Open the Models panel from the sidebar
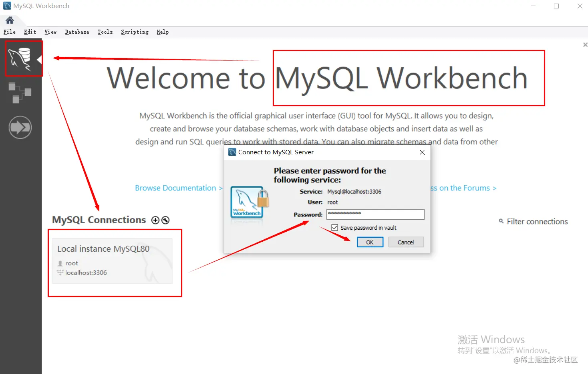 click(20, 93)
